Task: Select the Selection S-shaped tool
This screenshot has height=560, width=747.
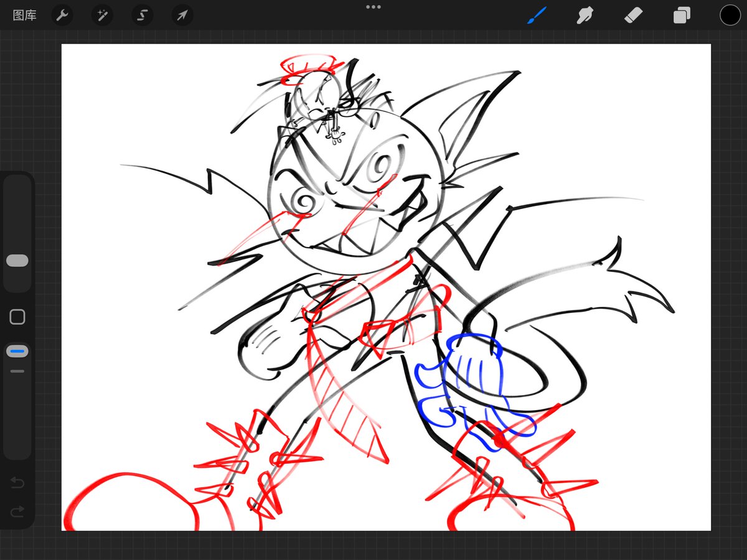Action: (x=142, y=16)
